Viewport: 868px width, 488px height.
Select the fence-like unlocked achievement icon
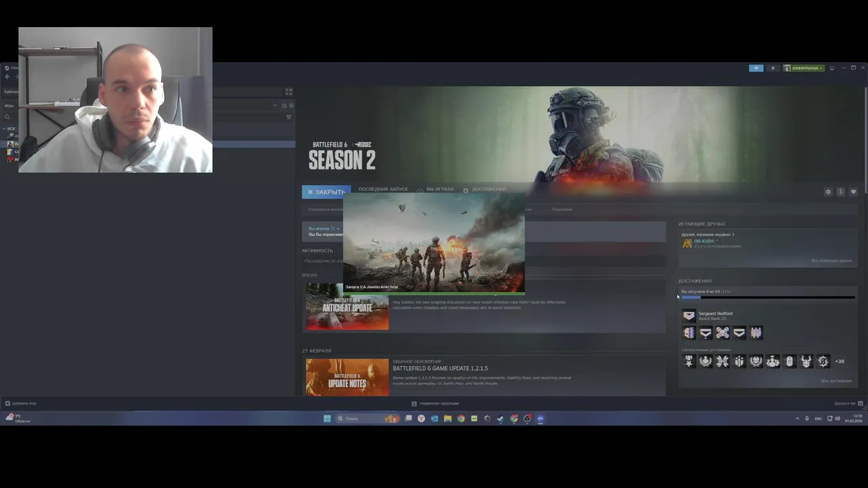(x=755, y=332)
